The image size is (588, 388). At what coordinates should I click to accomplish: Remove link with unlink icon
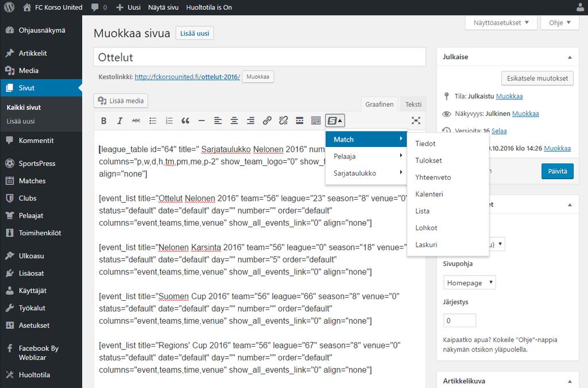[x=283, y=121]
